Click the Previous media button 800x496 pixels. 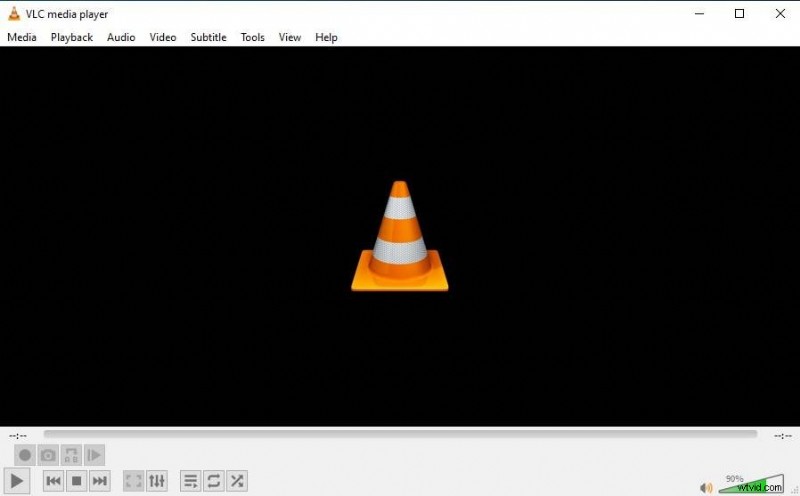pos(54,481)
